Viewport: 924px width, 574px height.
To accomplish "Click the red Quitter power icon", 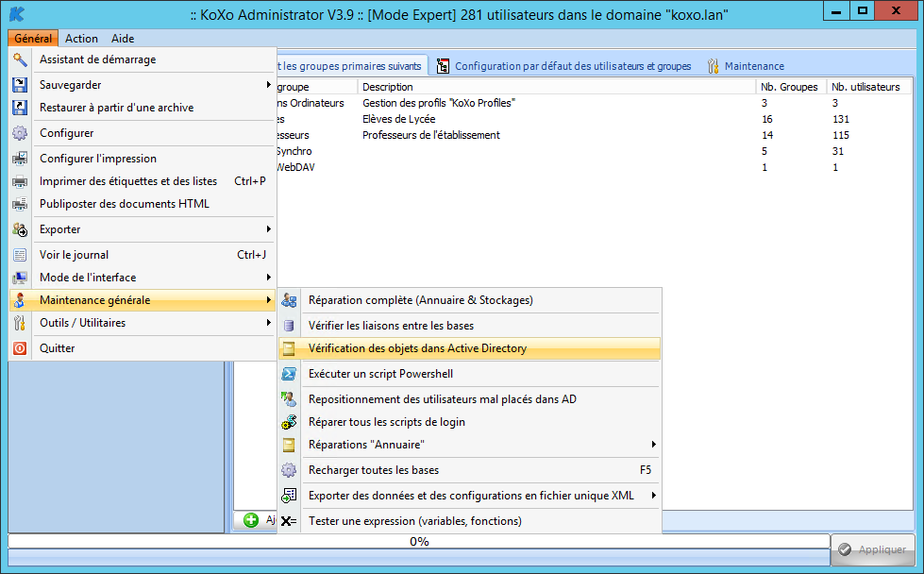I will 20,348.
